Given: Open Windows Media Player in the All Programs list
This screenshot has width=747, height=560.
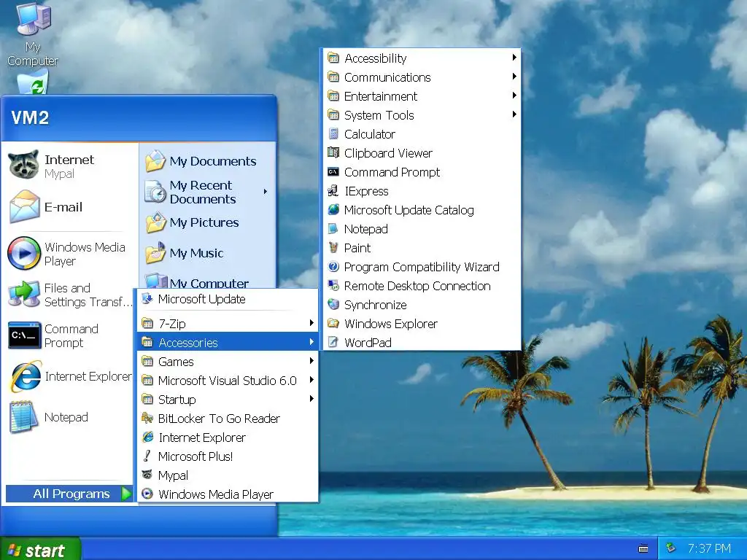Looking at the screenshot, I should 228,494.
